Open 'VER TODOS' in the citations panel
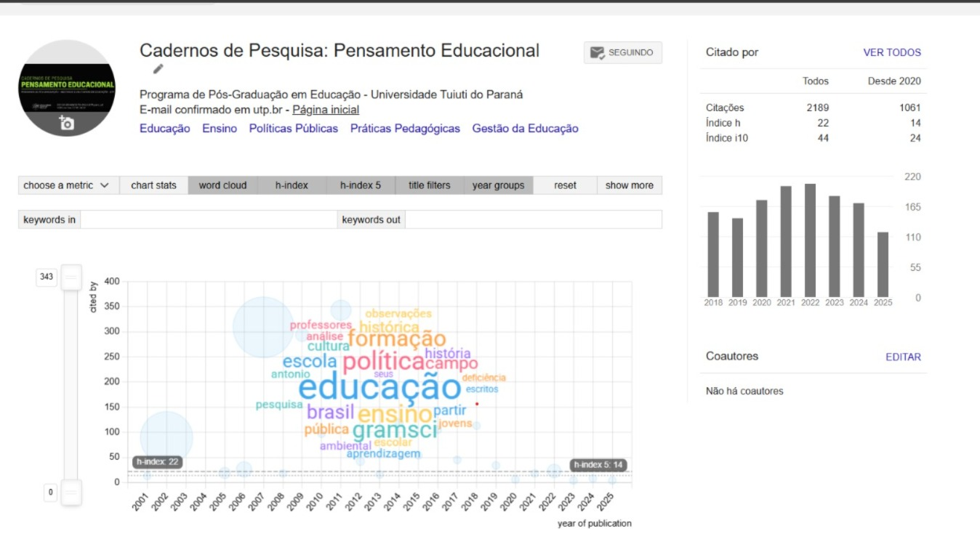The width and height of the screenshot is (980, 547). click(892, 52)
